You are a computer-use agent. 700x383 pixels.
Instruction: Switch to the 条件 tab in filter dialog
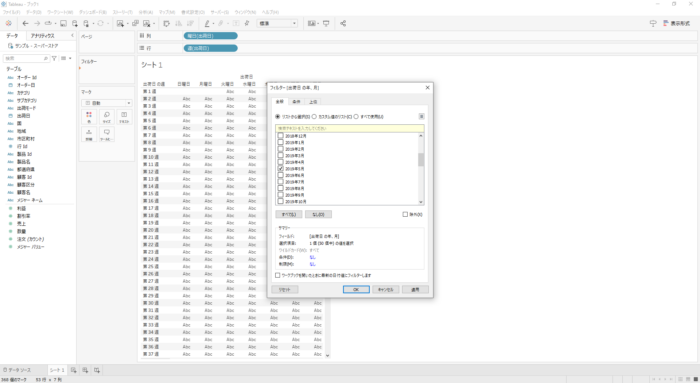tap(296, 102)
